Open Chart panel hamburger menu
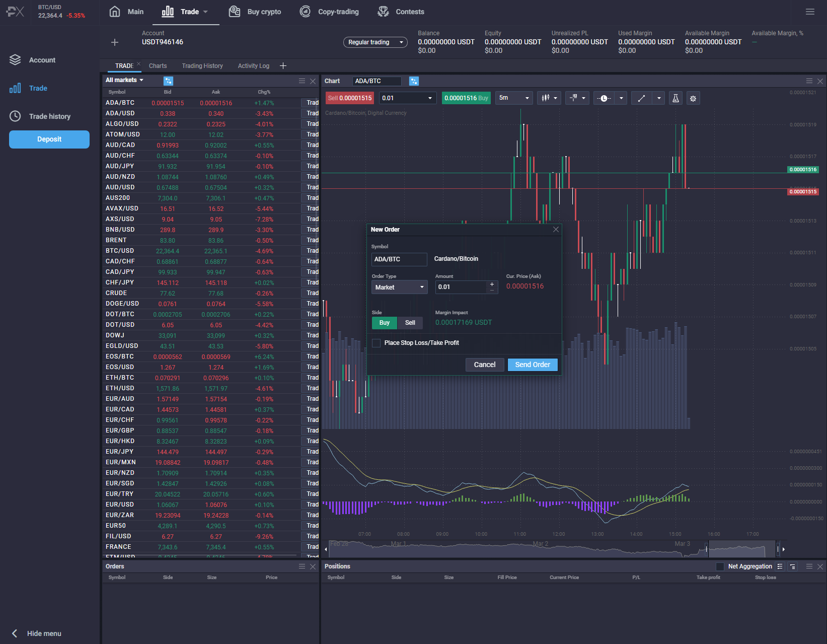Viewport: 827px width, 644px height. point(809,81)
